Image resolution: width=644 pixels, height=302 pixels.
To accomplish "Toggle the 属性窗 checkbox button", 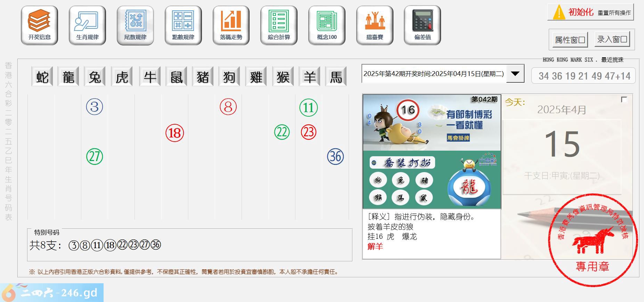I will coord(570,40).
